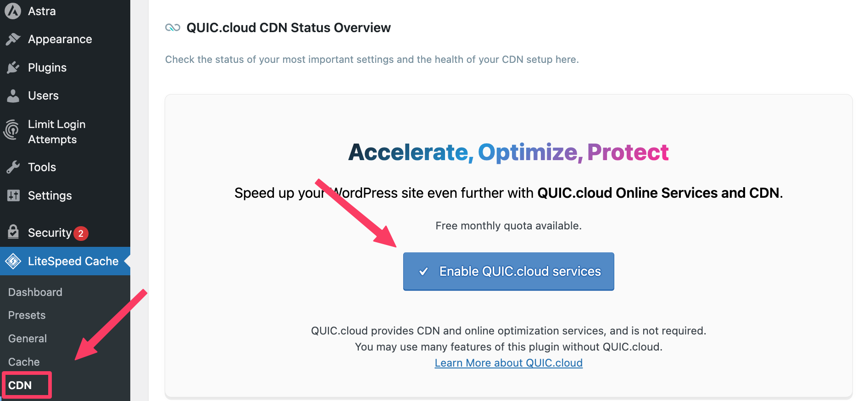Click the Tools wrench icon

(x=13, y=167)
